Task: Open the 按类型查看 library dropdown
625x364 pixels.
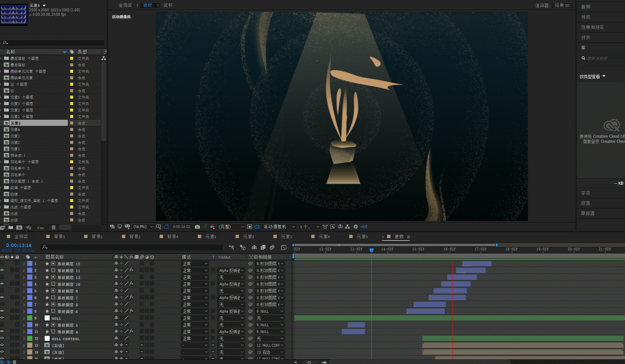Action: pos(592,77)
